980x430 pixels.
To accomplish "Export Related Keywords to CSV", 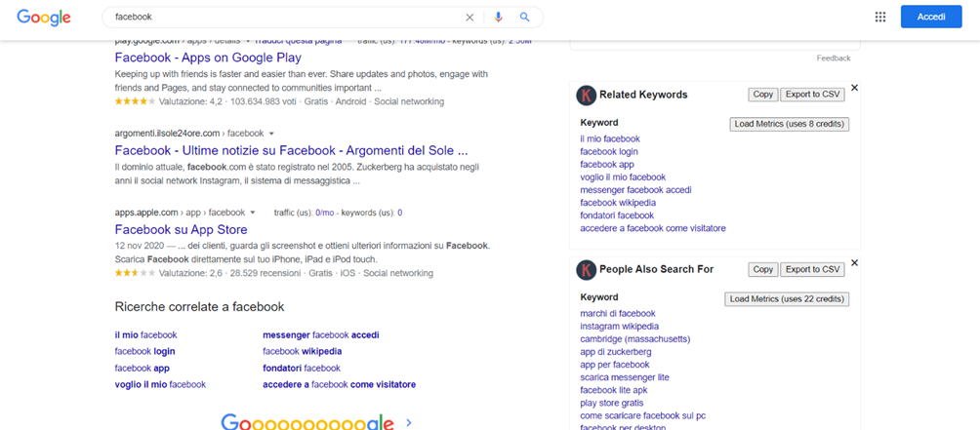I will pos(812,95).
